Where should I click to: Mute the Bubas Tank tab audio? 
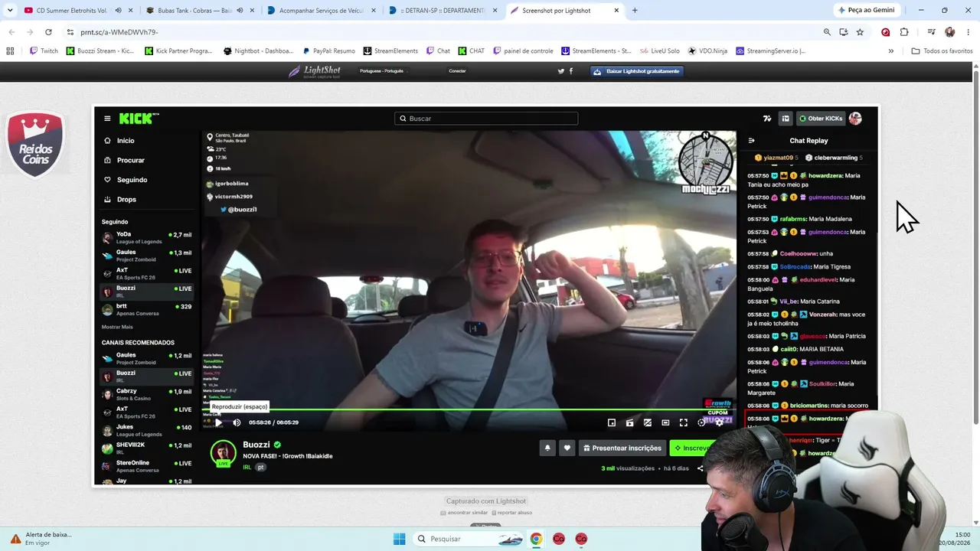pyautogui.click(x=239, y=11)
